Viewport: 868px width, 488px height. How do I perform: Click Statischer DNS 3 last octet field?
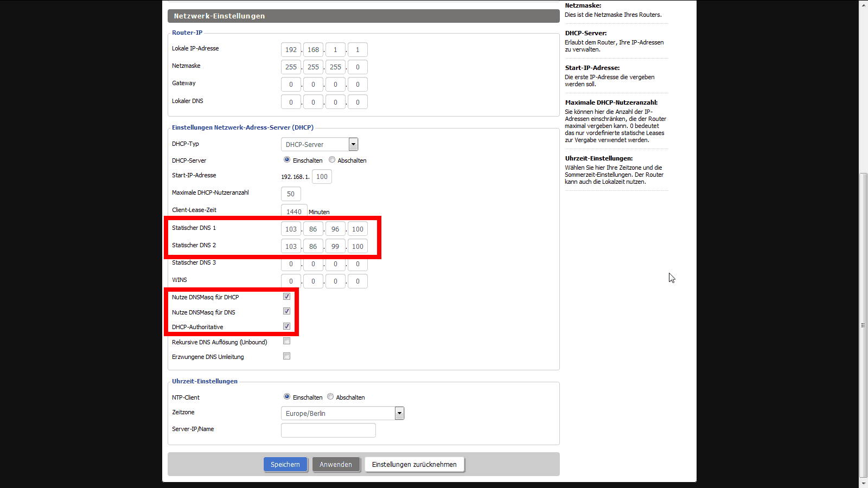click(x=358, y=264)
